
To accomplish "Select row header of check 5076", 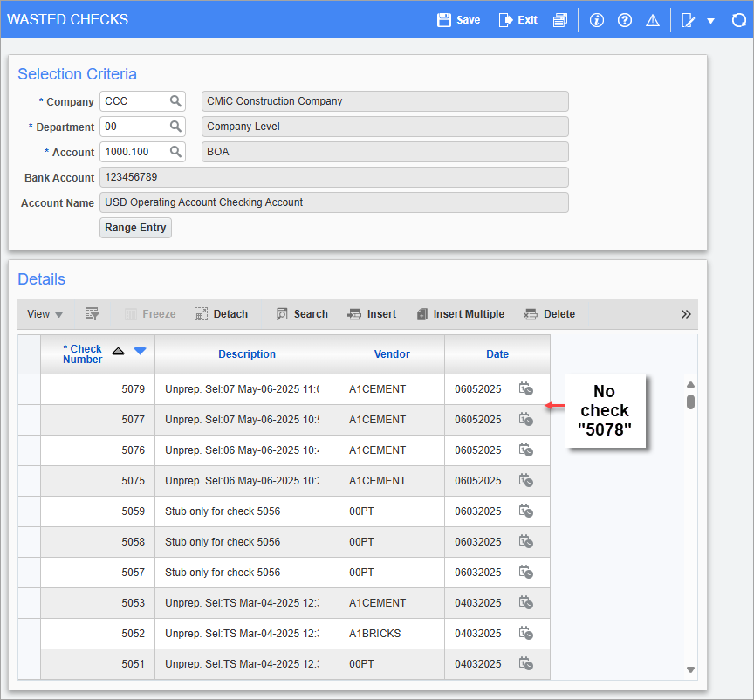I will [30, 450].
